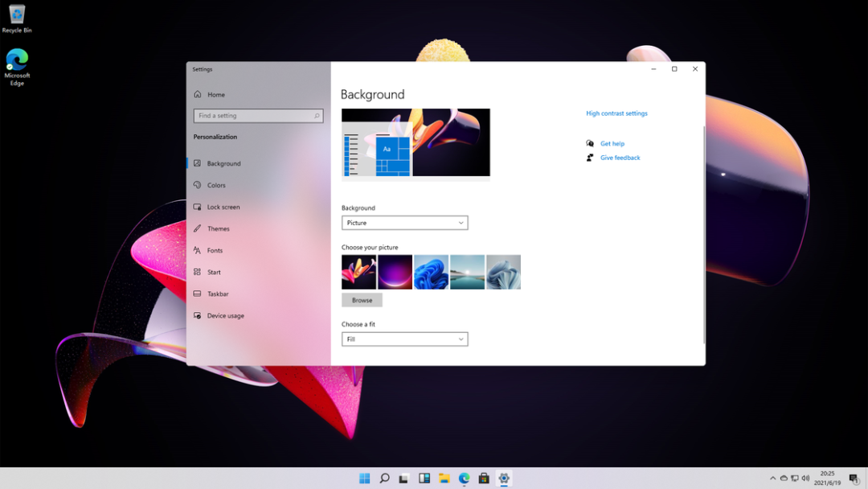Open Taskbar personalization settings

click(x=217, y=294)
